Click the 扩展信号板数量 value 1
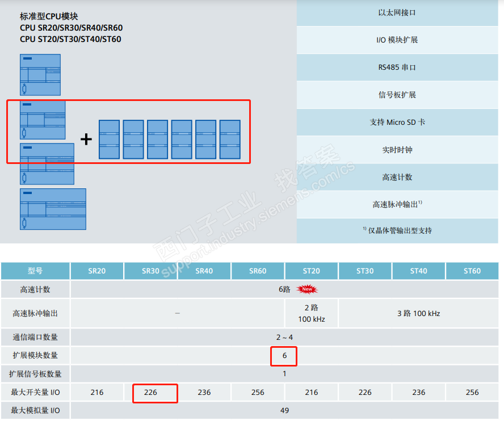504x421 pixels. coord(284,374)
